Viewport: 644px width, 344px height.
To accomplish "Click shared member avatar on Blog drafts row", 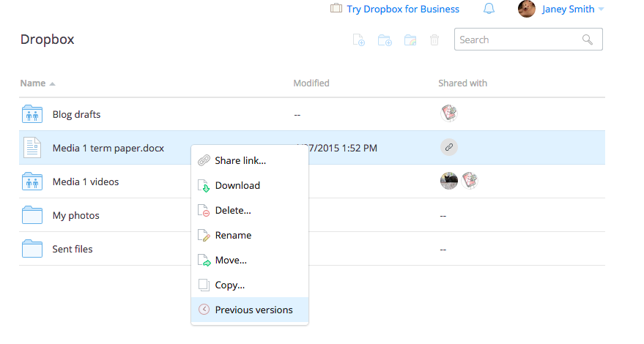I will coord(449,113).
